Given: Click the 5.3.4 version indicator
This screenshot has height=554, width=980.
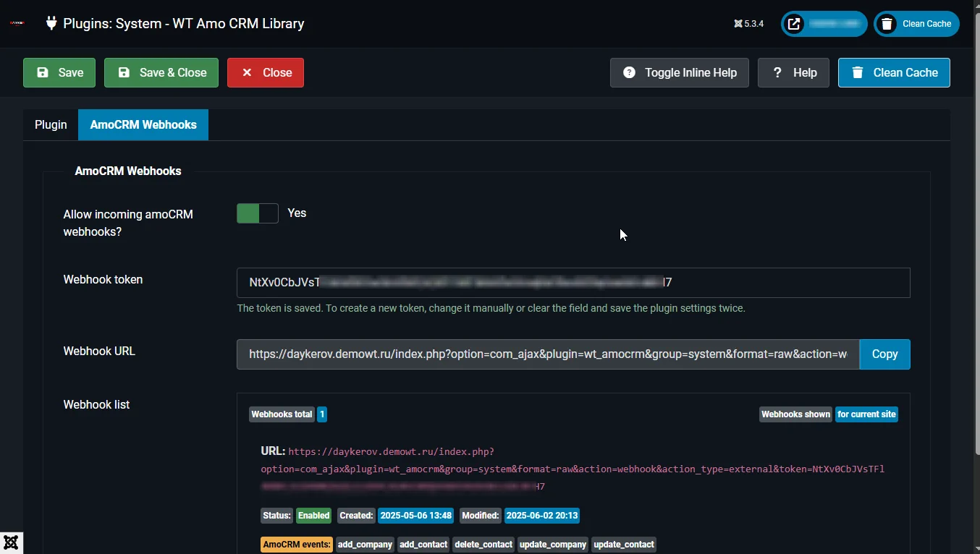Looking at the screenshot, I should (749, 23).
